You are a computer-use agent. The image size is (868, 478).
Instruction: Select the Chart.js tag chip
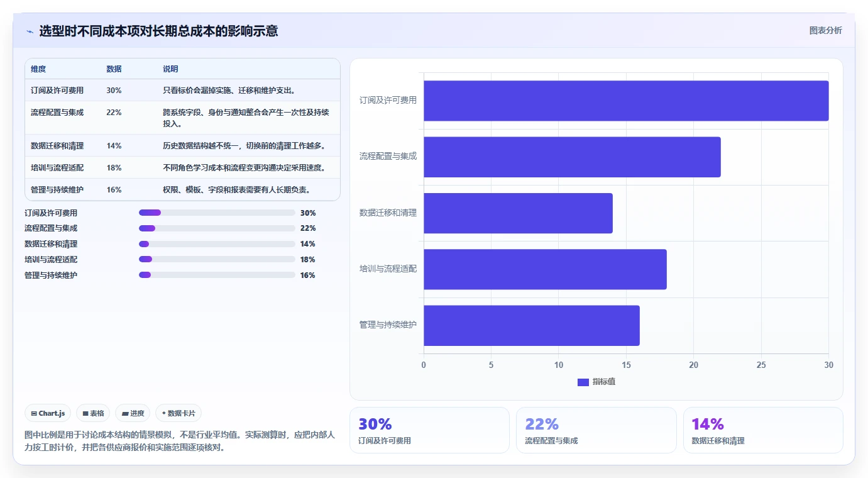click(x=48, y=413)
